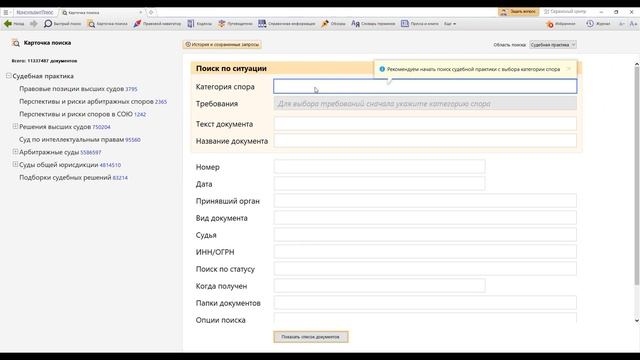Collapse the Судебная практика tree node
Viewport: 640px width, 360px height.
[x=8, y=76]
